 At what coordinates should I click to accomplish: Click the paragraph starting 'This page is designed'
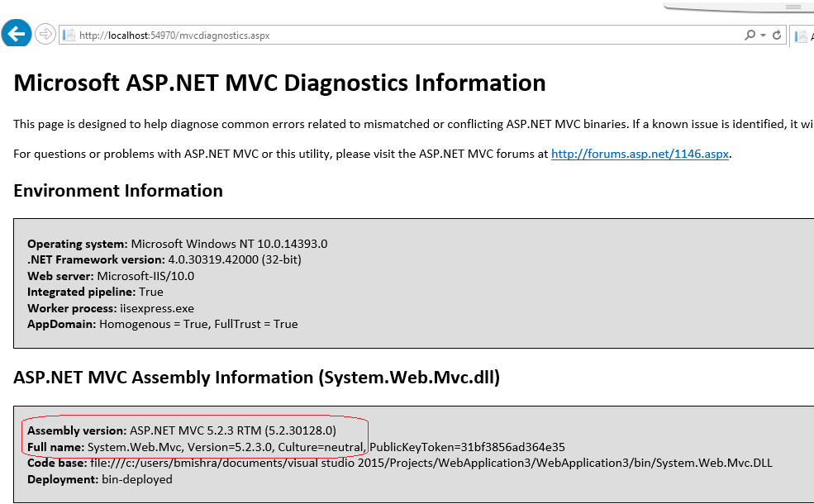pos(413,124)
